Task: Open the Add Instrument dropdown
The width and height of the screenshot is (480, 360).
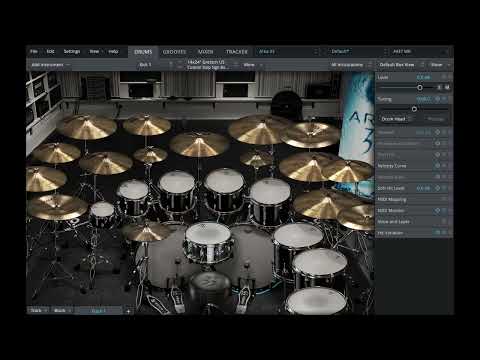Action: click(x=51, y=65)
